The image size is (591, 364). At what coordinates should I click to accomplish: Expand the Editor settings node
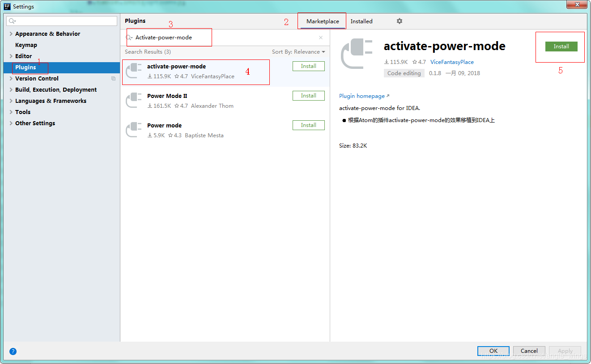tap(11, 56)
